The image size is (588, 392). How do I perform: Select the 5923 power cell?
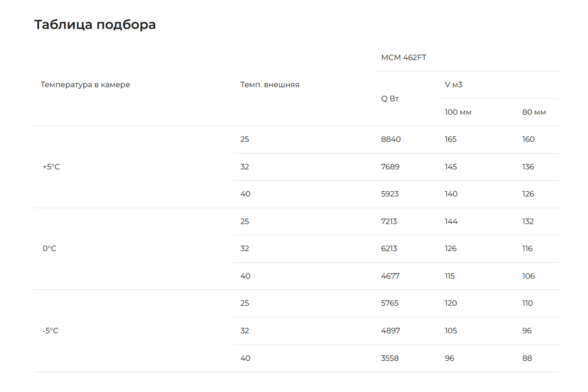(x=389, y=194)
